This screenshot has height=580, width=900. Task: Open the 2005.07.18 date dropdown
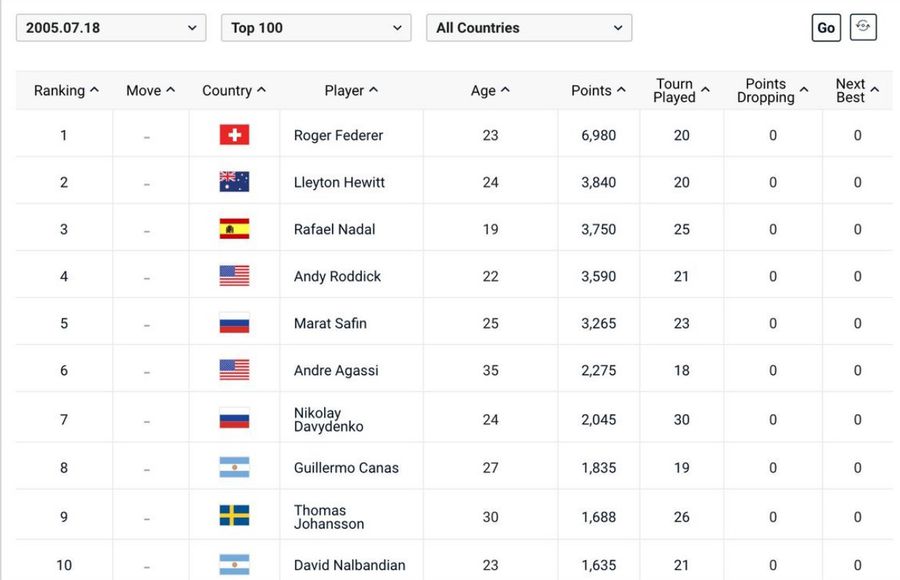click(x=111, y=28)
